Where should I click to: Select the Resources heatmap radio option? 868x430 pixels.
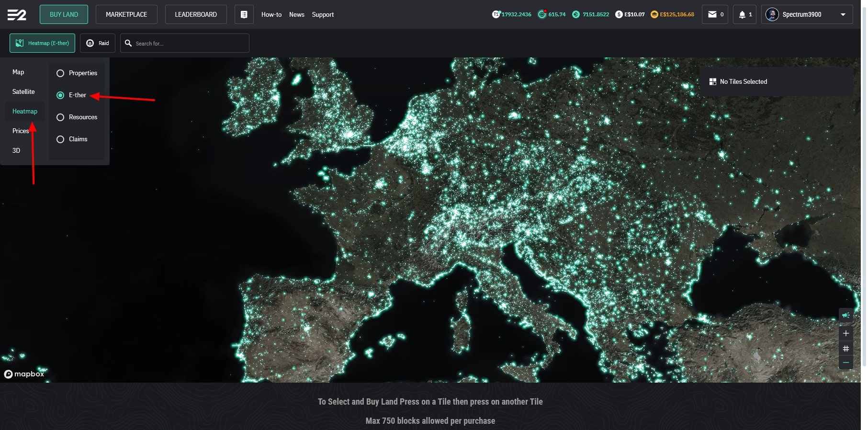[60, 117]
